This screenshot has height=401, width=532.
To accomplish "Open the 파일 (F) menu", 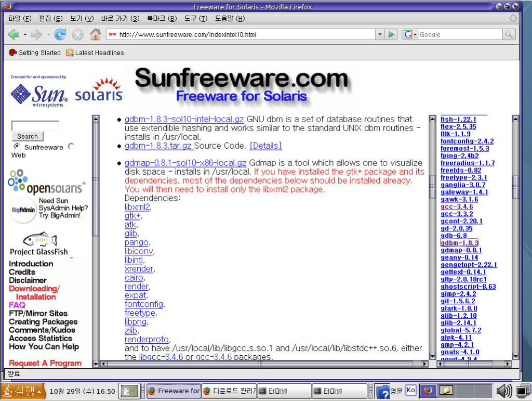I will click(x=20, y=18).
